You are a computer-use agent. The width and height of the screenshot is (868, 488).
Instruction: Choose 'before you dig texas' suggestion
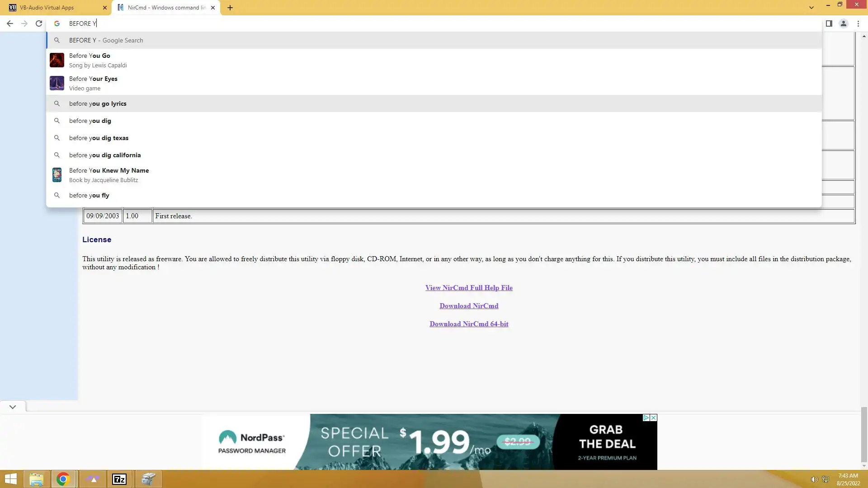click(99, 138)
